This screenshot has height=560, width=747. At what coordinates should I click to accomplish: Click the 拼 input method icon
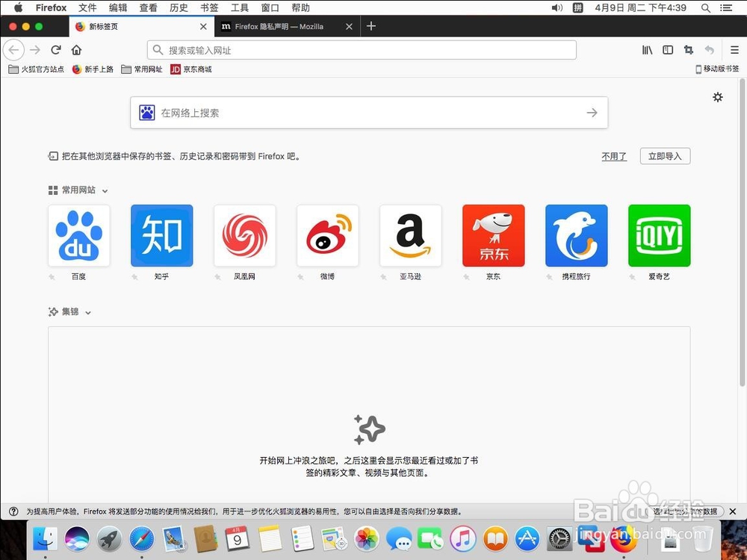coord(578,7)
